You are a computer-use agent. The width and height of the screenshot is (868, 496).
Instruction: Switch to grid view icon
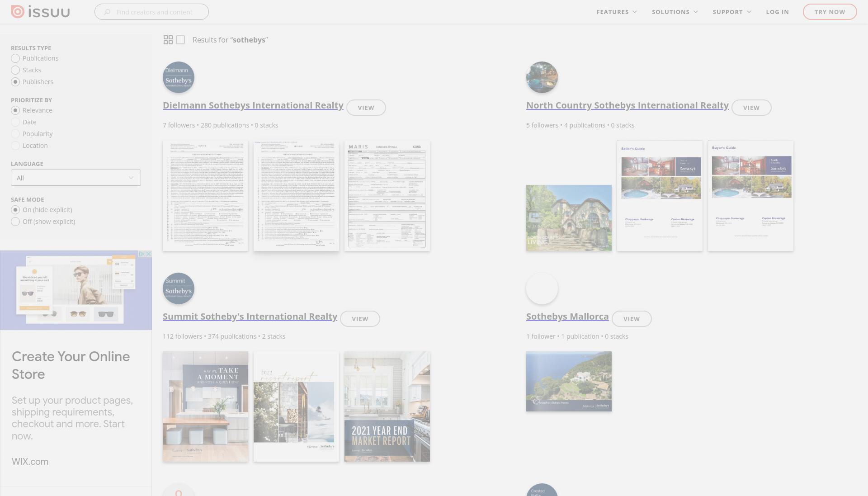point(168,40)
